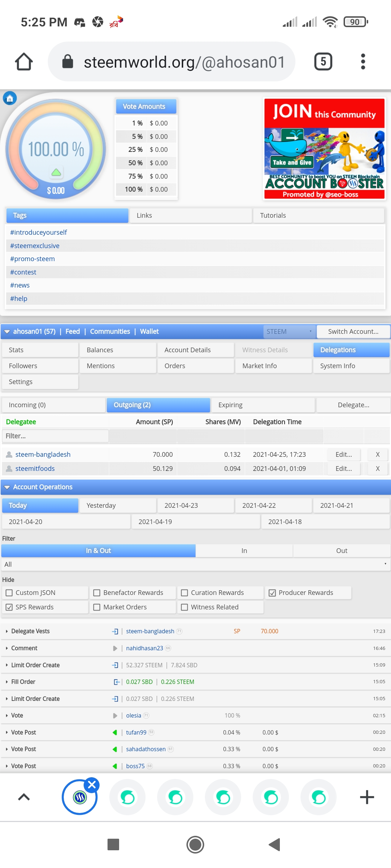The height and width of the screenshot is (868, 391).
Task: Collapse the Account Operations section
Action: point(7,488)
